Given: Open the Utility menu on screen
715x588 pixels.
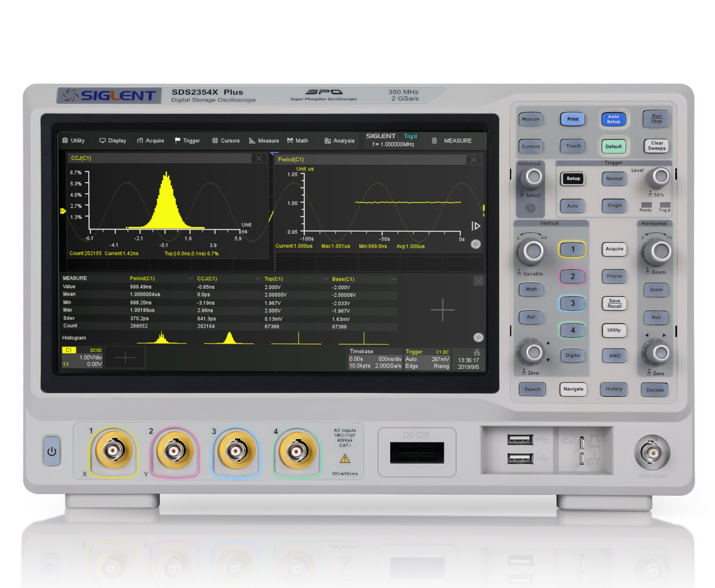Looking at the screenshot, I should pos(73,141).
